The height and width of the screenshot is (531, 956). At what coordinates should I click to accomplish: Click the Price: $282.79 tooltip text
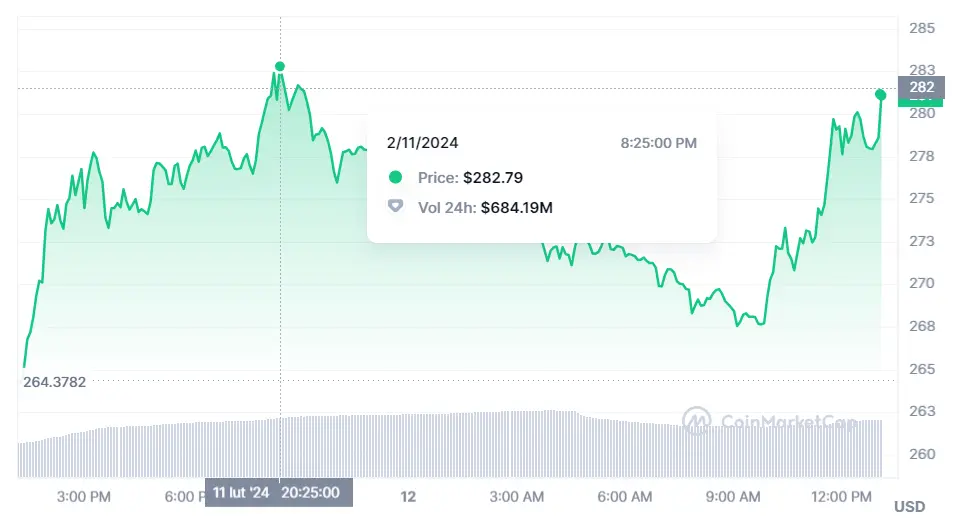[470, 178]
